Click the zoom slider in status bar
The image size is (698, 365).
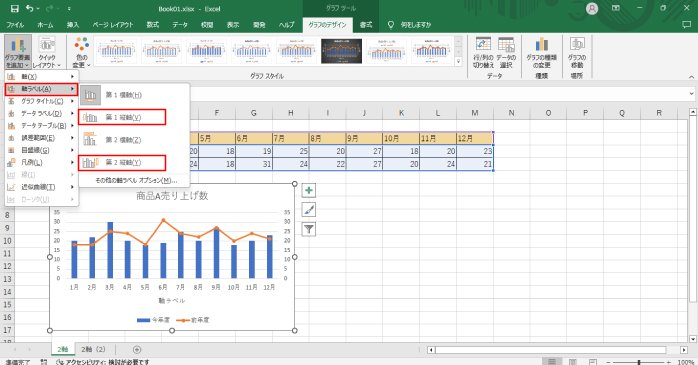pos(639,362)
